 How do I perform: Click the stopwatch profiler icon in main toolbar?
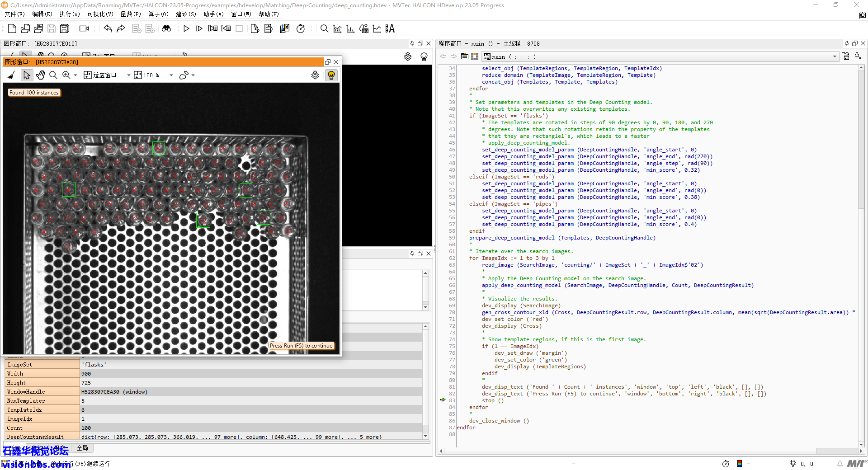[x=301, y=28]
